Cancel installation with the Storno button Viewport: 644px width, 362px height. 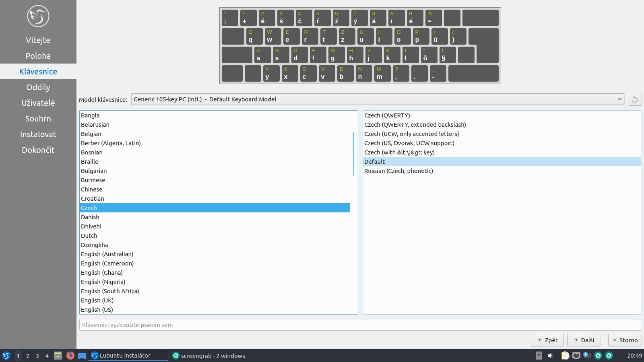625,340
